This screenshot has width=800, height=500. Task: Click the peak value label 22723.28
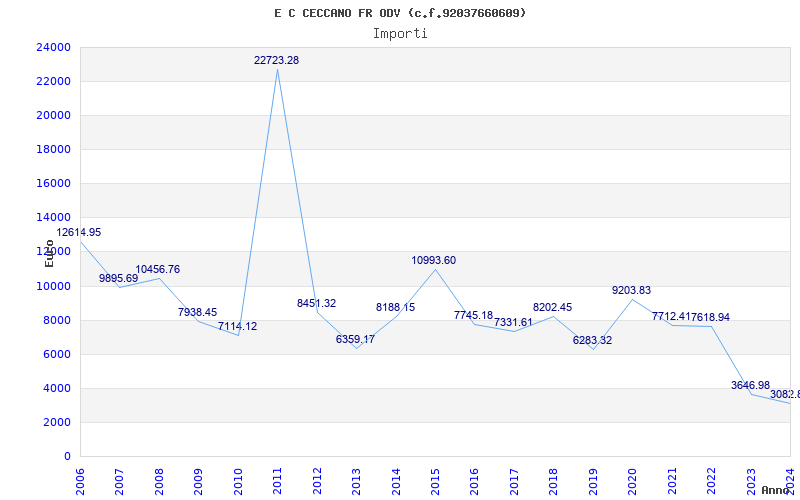(277, 60)
